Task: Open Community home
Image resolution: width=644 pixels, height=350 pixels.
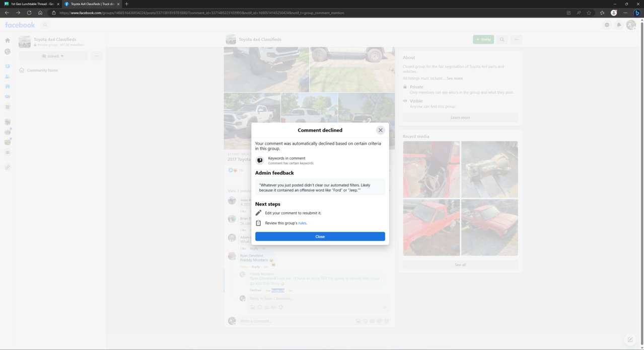Action: pyautogui.click(x=42, y=70)
